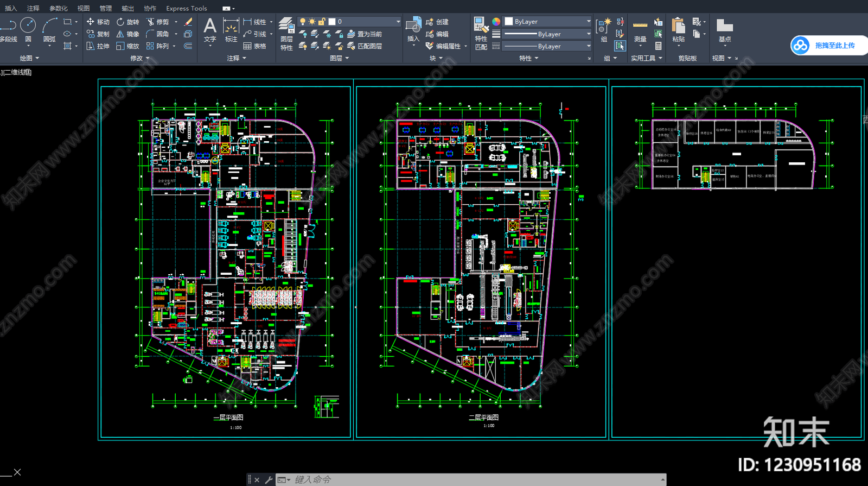868x486 pixels.
Task: Open the Annotate (注释) ribbon tab
Action: 33,8
